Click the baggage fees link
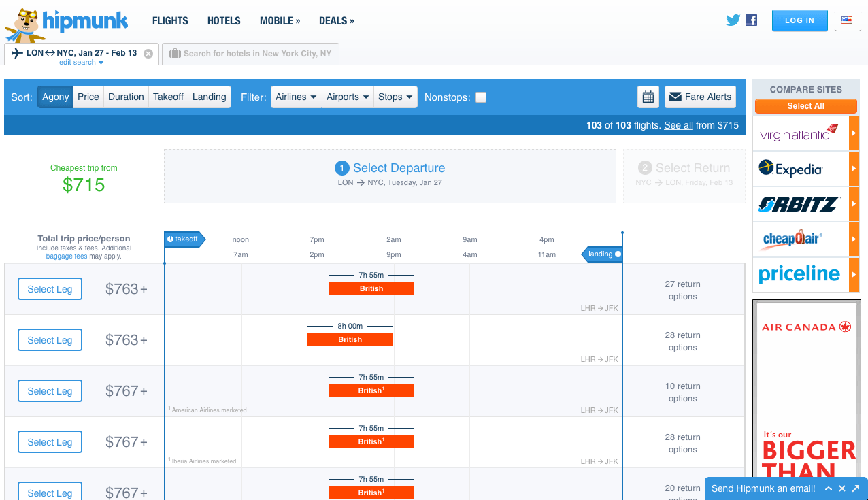 (66, 256)
